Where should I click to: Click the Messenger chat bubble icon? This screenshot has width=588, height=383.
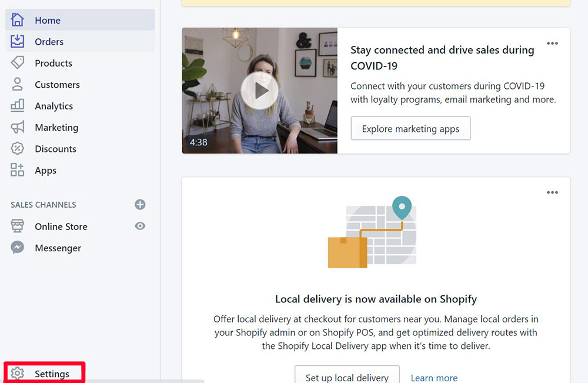tap(17, 248)
